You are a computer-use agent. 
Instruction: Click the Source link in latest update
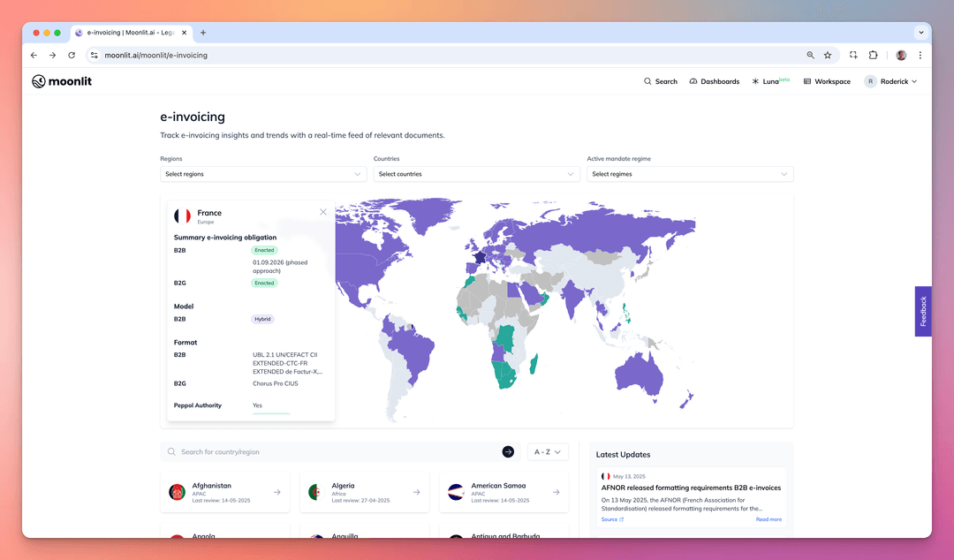point(612,519)
